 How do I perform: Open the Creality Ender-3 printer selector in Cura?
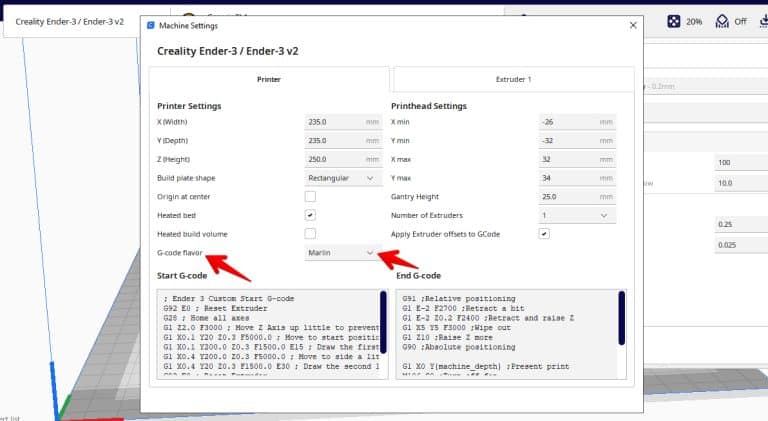[70, 22]
